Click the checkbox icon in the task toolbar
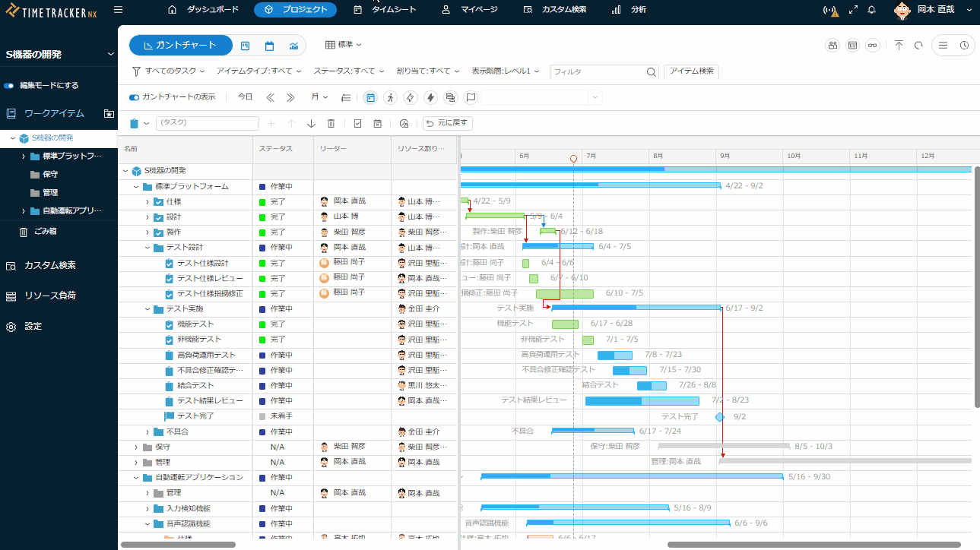Viewport: 980px width, 550px height. click(x=357, y=123)
